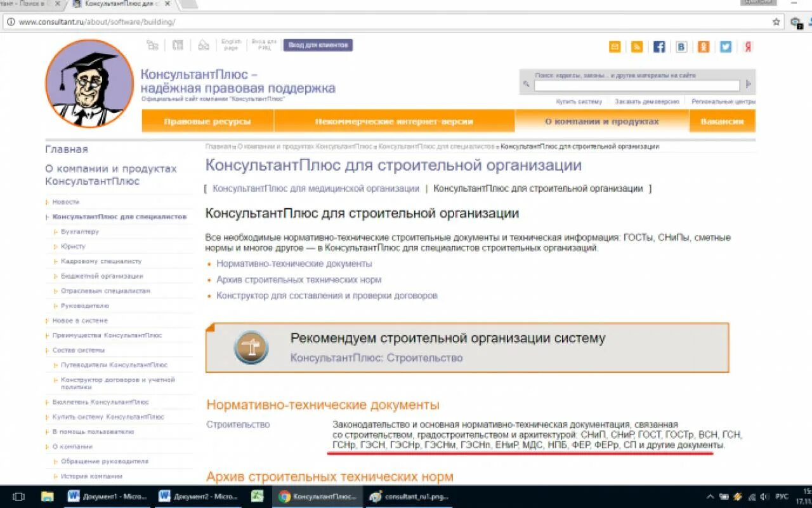
Task: Open Бюджетной организации sidebar item
Action: coord(102,276)
